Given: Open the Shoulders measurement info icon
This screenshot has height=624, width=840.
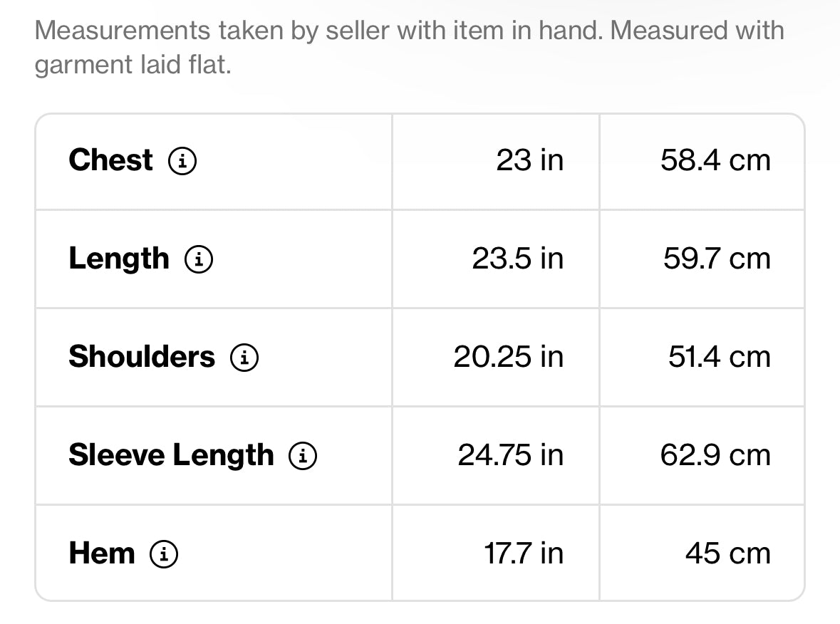Looking at the screenshot, I should (244, 358).
